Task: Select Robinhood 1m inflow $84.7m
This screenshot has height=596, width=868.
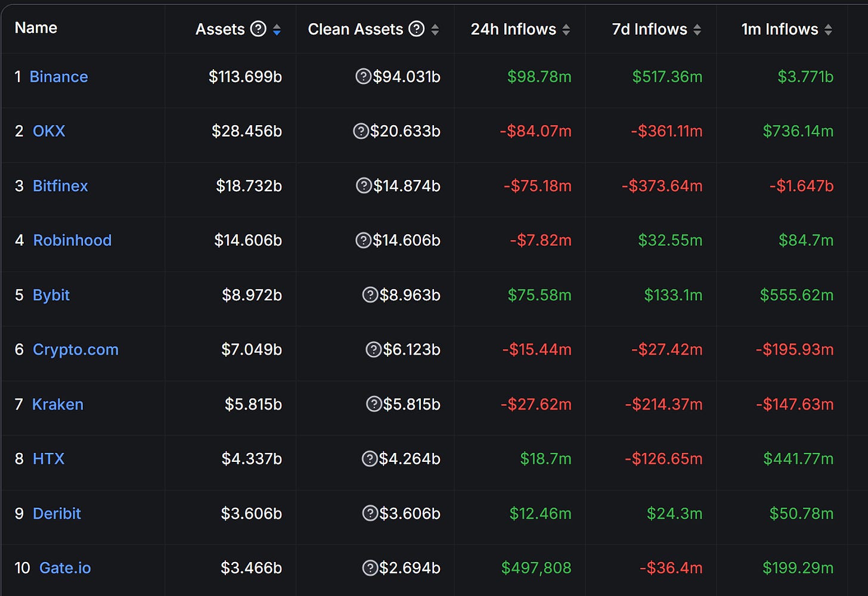Action: pyautogui.click(x=806, y=240)
